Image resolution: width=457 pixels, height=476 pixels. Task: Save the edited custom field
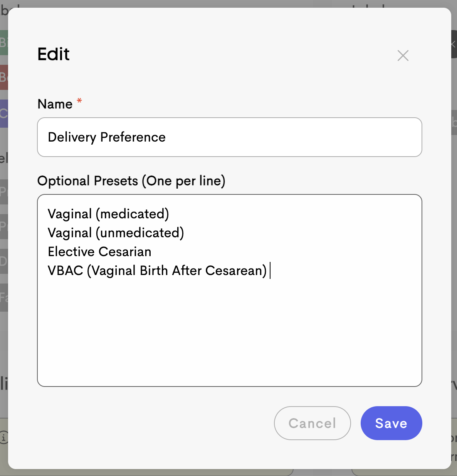point(391,423)
